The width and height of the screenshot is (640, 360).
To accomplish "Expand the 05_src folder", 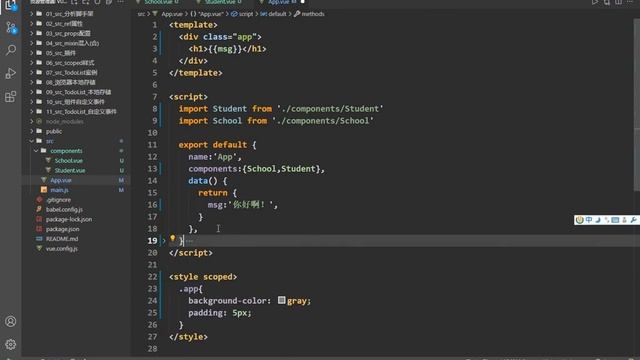I will pos(31,53).
